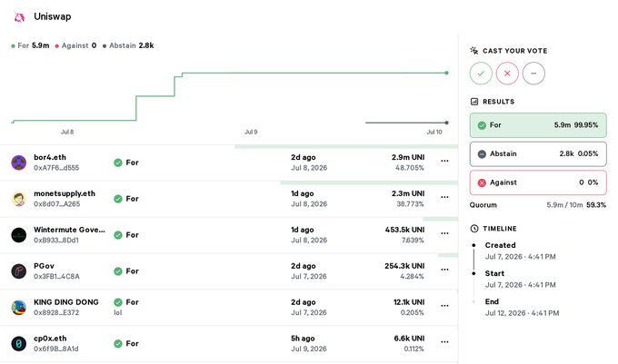This screenshot has height=364, width=618.
Task: Click the Abstain line endpoint on the chart
Action: (446, 123)
